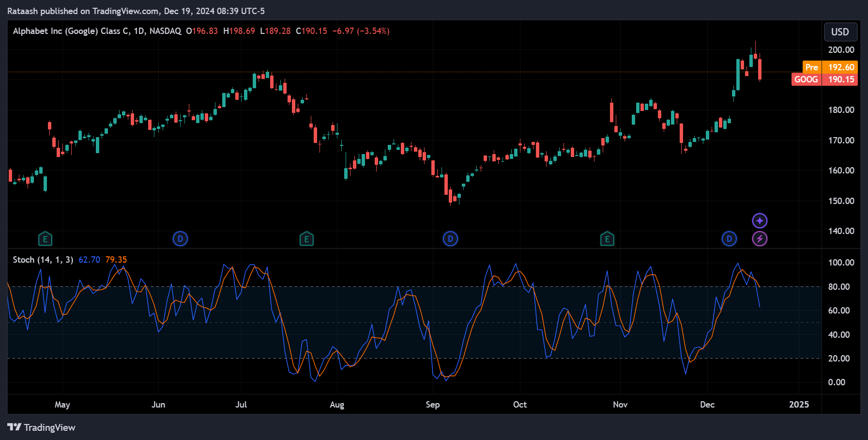Click the change value −6.97 (−3.54%)
The image size is (868, 440).
coord(361,31)
